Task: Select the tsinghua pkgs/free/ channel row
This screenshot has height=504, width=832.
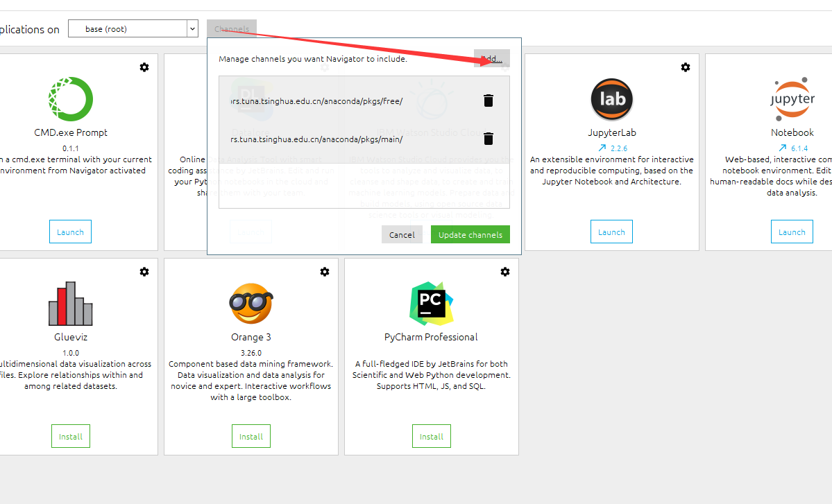Action: 364,101
